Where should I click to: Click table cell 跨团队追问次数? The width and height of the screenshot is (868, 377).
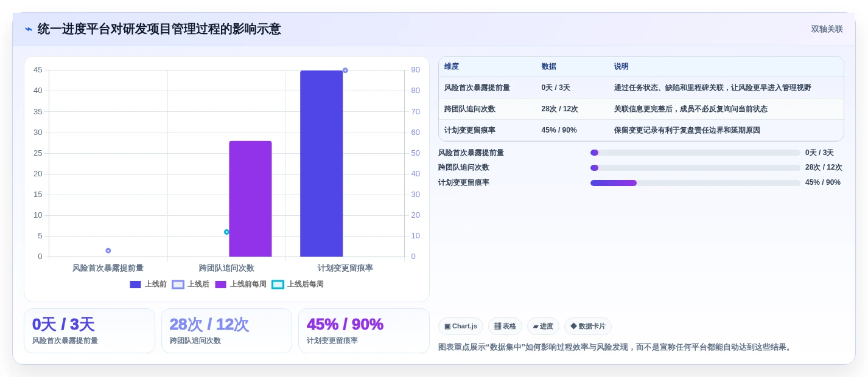click(x=470, y=109)
